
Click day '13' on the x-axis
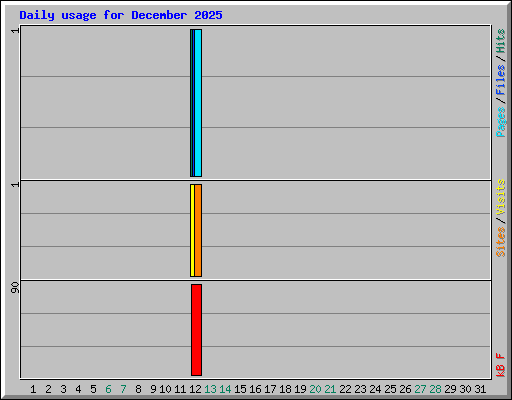click(x=210, y=389)
